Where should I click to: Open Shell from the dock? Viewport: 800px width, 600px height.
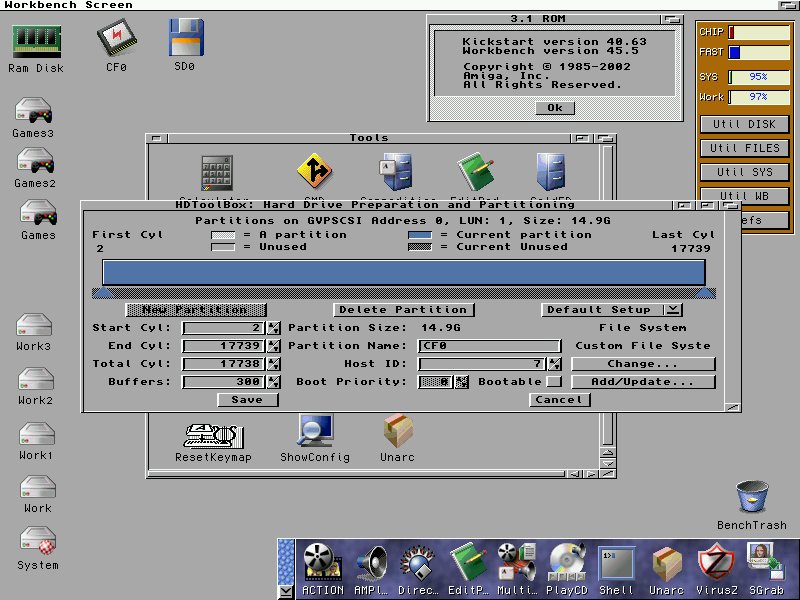point(616,564)
